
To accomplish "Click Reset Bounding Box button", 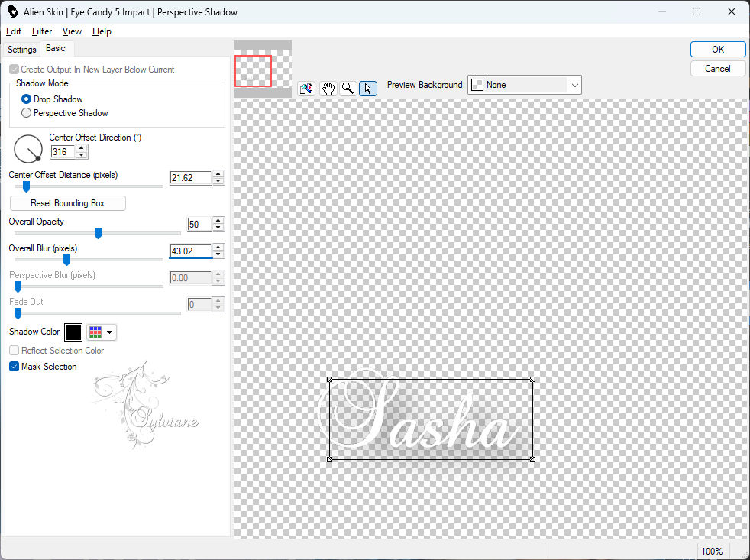I will (x=67, y=203).
